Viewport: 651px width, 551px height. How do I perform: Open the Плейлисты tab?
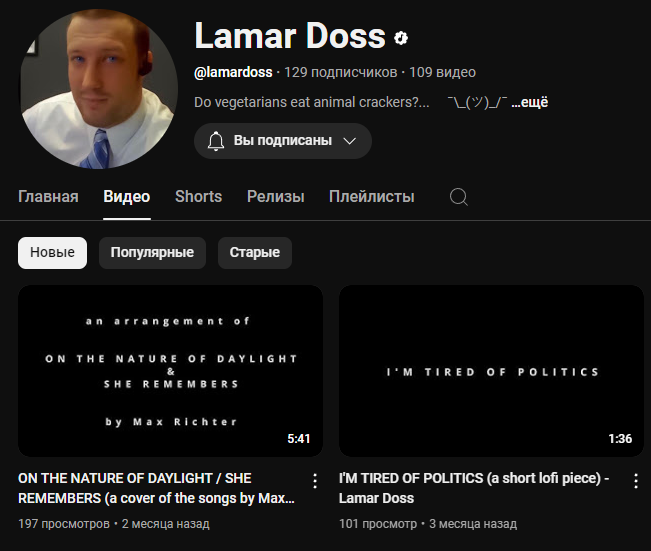372,196
